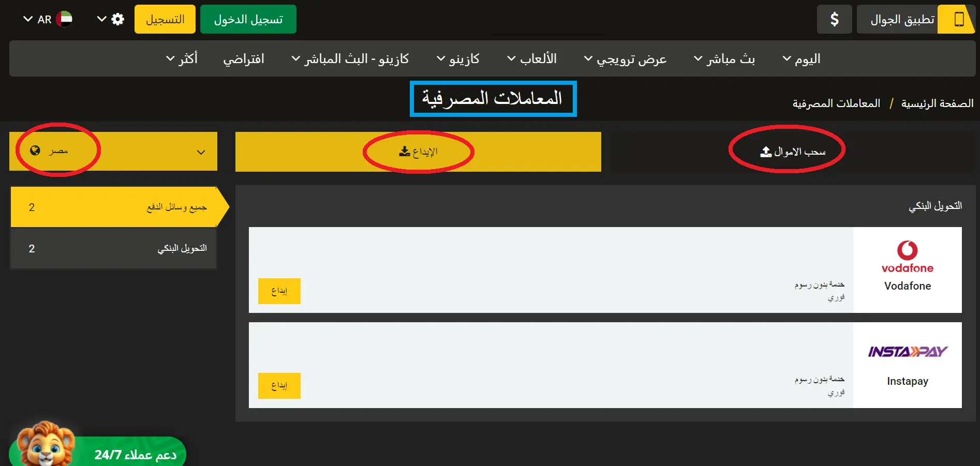Click the التسجيل registration button
This screenshot has height=466, width=980.
[x=165, y=19]
